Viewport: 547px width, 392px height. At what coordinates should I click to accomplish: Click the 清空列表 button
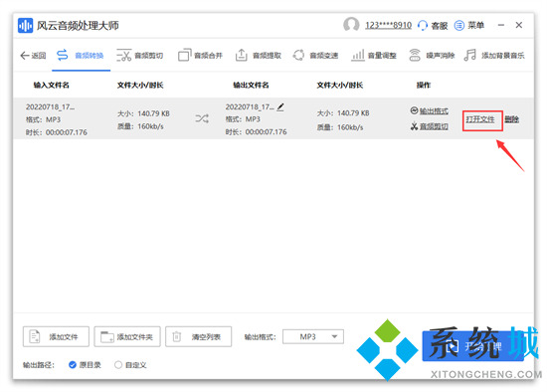tap(198, 336)
